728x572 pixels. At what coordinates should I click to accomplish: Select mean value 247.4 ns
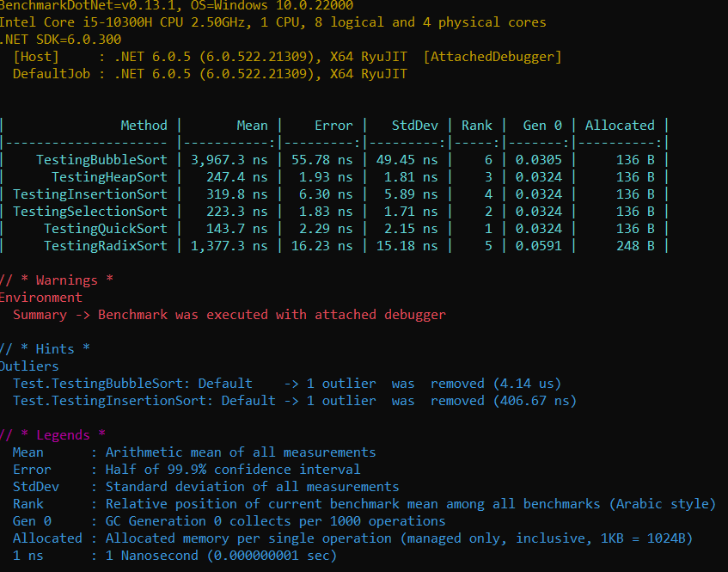coord(237,177)
